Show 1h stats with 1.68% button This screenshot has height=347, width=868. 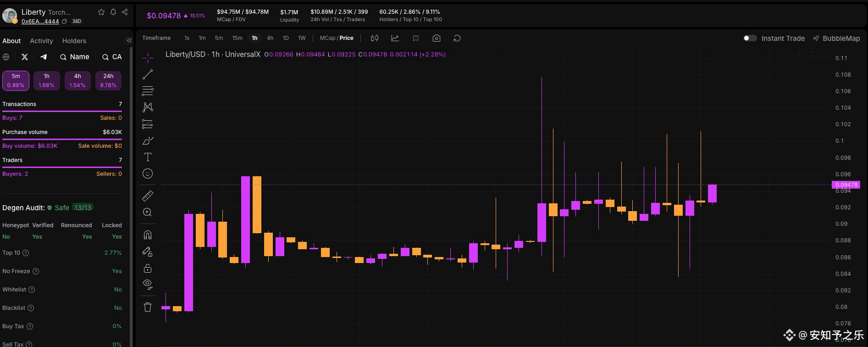tap(47, 81)
